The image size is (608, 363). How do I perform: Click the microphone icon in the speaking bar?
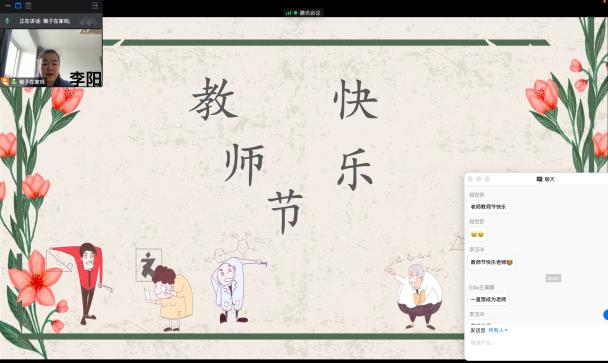point(7,21)
